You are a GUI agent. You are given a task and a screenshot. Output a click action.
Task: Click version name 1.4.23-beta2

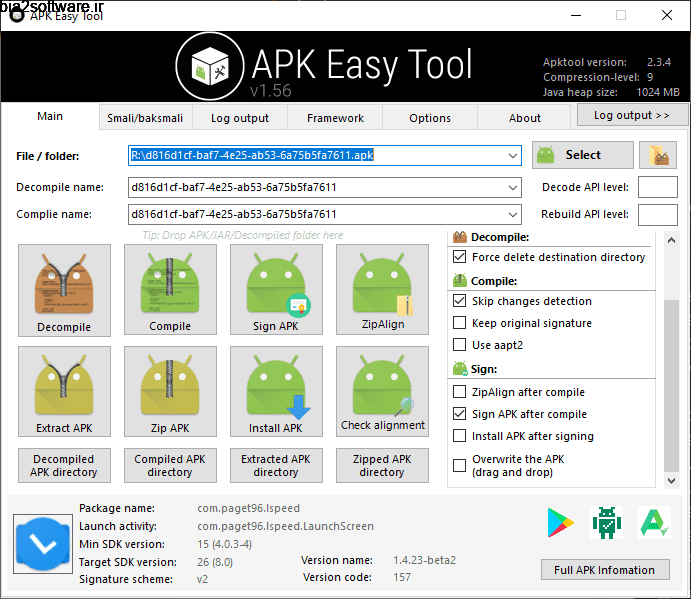[425, 560]
